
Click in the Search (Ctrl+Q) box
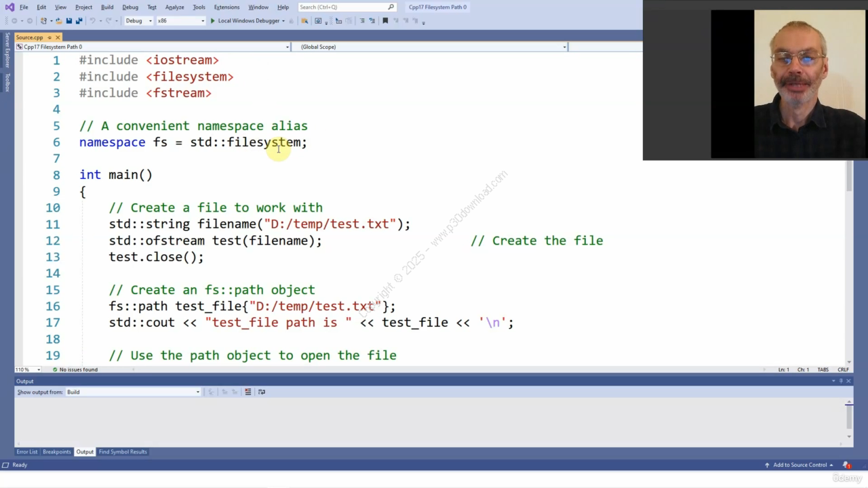pos(342,7)
